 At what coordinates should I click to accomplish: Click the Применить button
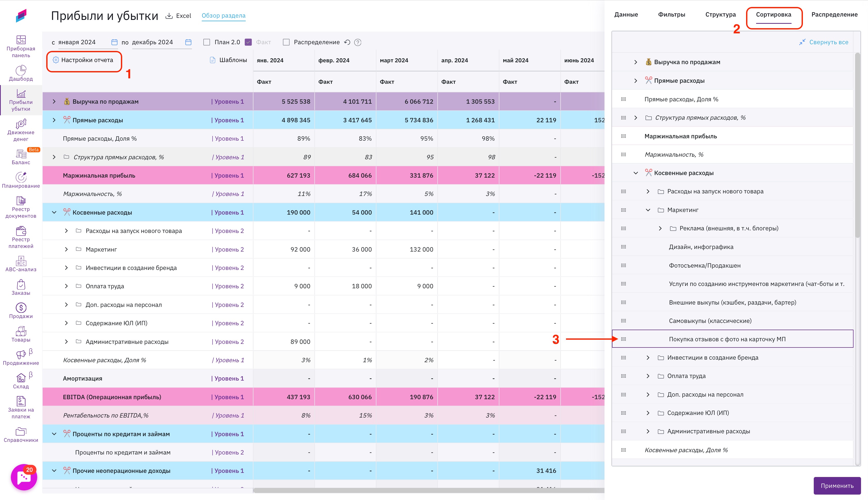click(x=837, y=486)
